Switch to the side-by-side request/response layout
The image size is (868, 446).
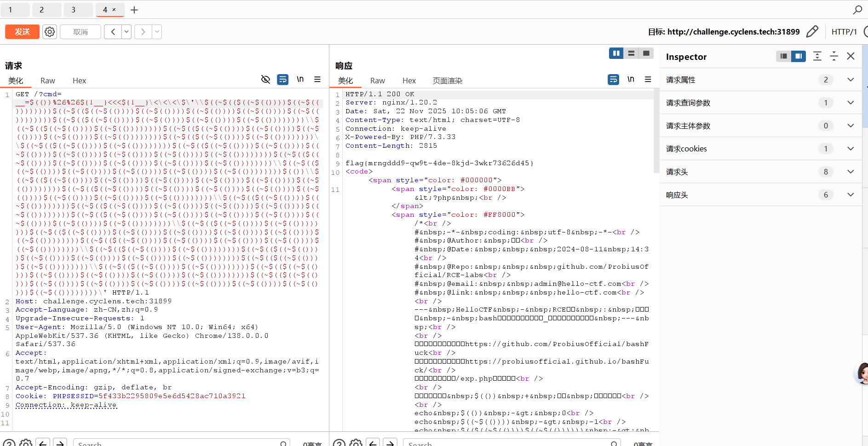click(x=616, y=53)
